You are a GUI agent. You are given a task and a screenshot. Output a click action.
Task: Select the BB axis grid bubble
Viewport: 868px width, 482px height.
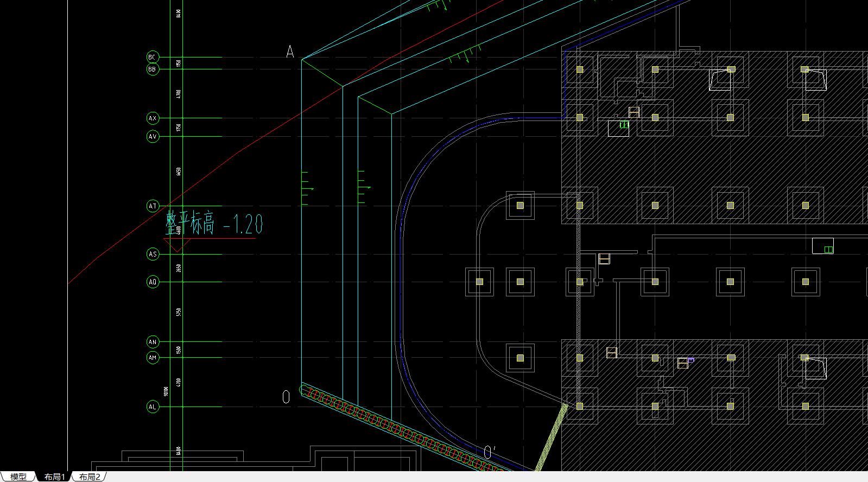click(153, 69)
